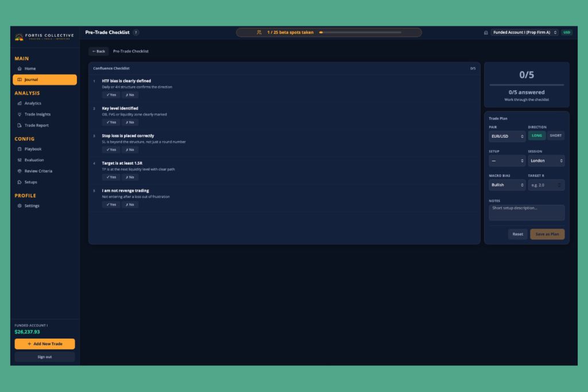Open the Journal menu item
Viewport: 588px width, 392px height.
45,80
